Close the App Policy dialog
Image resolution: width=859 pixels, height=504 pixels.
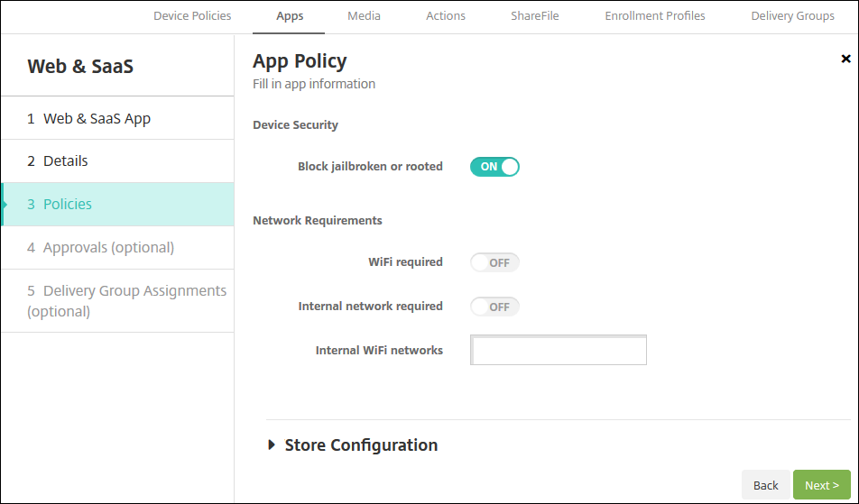tap(845, 59)
